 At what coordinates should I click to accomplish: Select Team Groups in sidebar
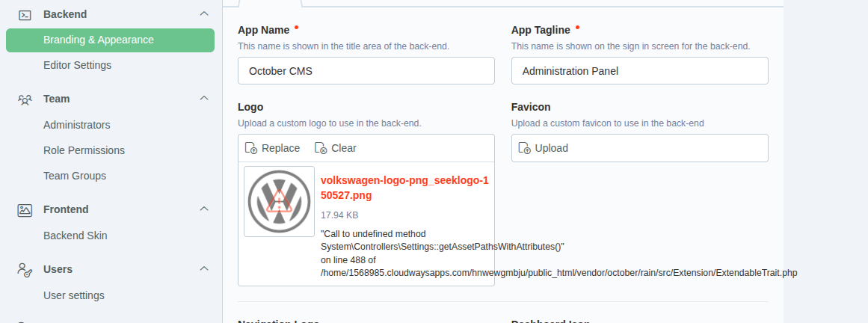75,176
